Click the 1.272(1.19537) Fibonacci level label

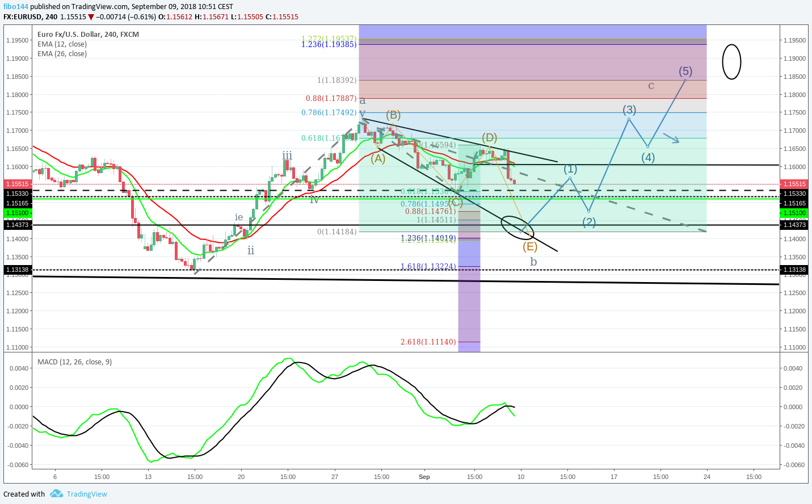pyautogui.click(x=329, y=39)
